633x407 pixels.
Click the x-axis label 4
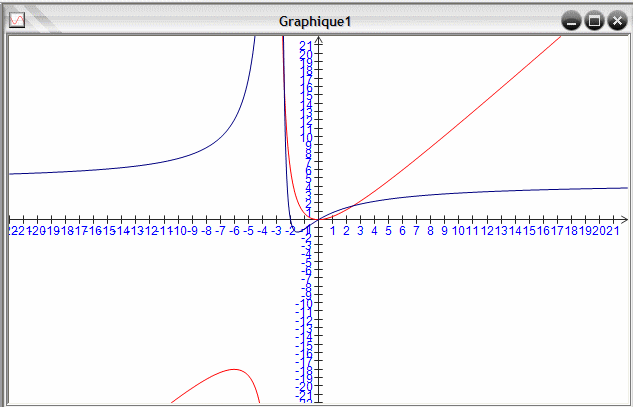click(375, 231)
